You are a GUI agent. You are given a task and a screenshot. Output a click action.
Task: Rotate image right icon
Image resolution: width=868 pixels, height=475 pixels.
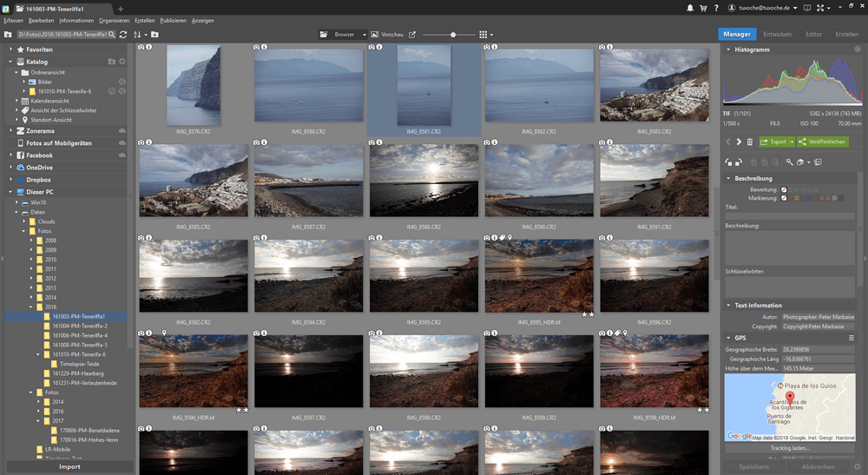[x=739, y=162]
